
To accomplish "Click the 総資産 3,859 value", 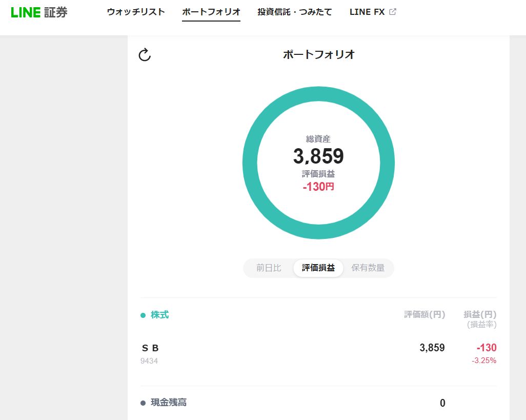I will pos(318,156).
